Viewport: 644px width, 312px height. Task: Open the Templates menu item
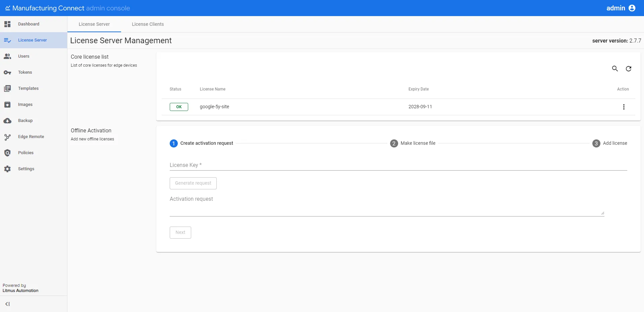[x=34, y=88]
